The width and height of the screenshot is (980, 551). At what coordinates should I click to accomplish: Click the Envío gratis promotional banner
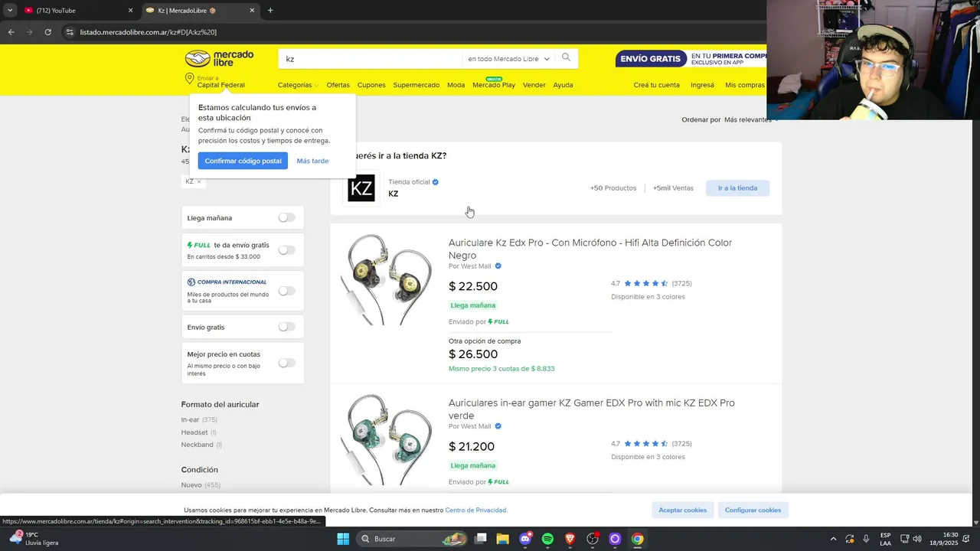pyautogui.click(x=691, y=59)
